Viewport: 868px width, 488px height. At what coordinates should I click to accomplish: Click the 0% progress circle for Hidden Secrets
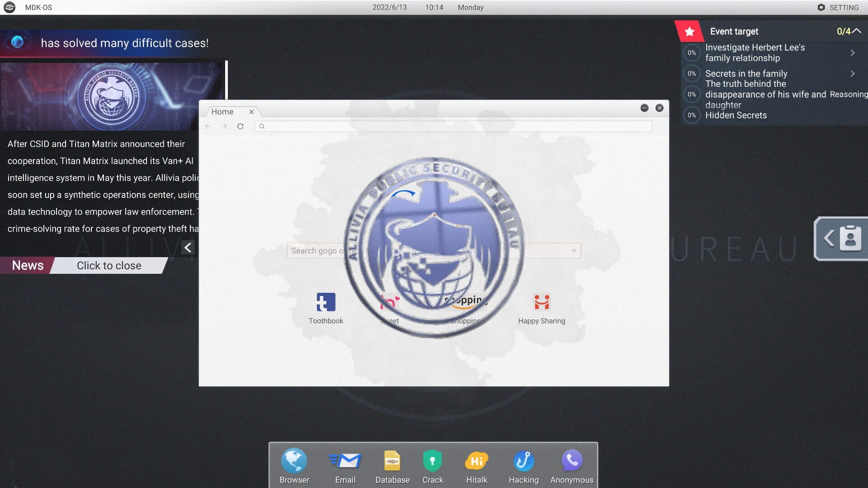[x=692, y=115]
